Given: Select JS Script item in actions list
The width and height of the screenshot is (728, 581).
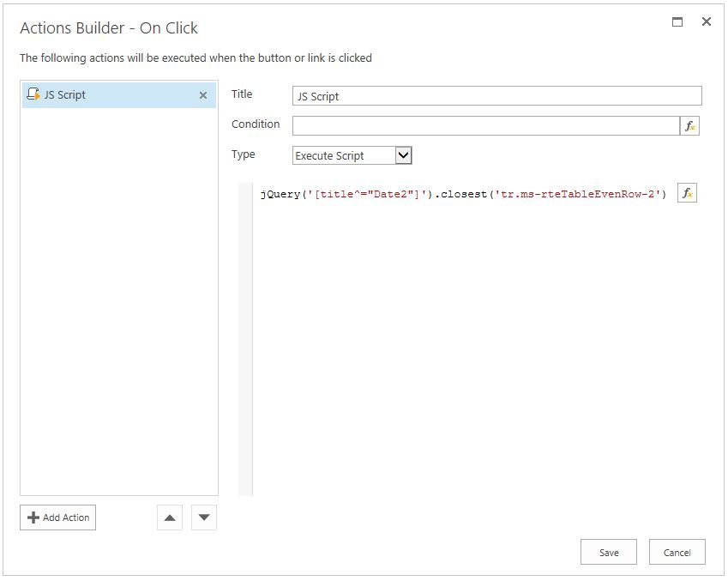Looking at the screenshot, I should pos(119,95).
